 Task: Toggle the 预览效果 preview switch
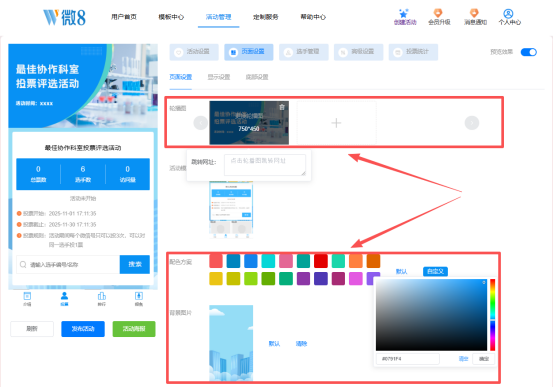[x=529, y=52]
